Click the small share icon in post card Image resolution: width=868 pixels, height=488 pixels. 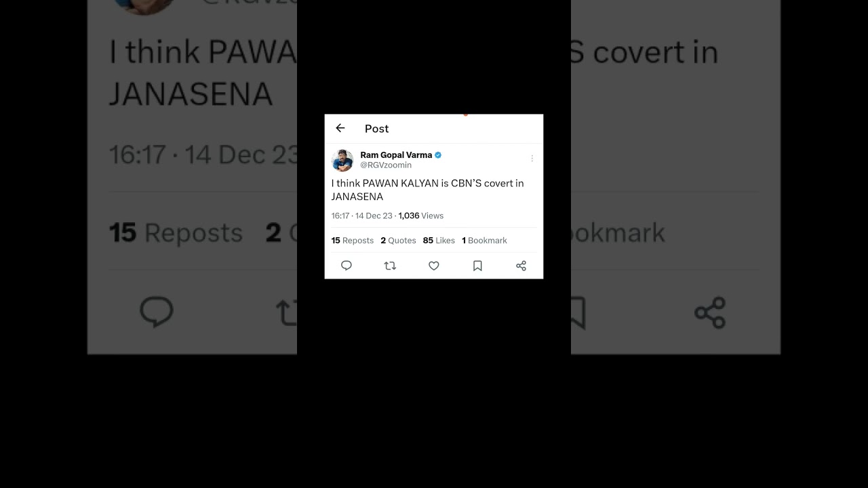521,266
